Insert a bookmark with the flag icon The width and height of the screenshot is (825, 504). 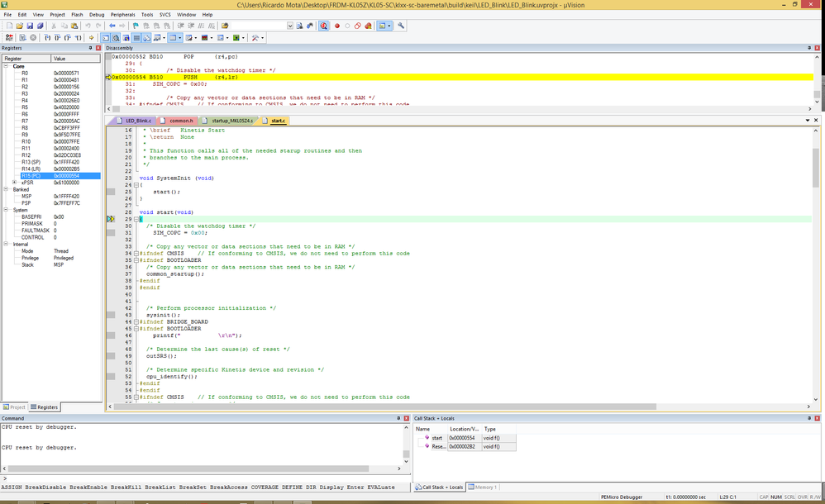click(x=136, y=26)
